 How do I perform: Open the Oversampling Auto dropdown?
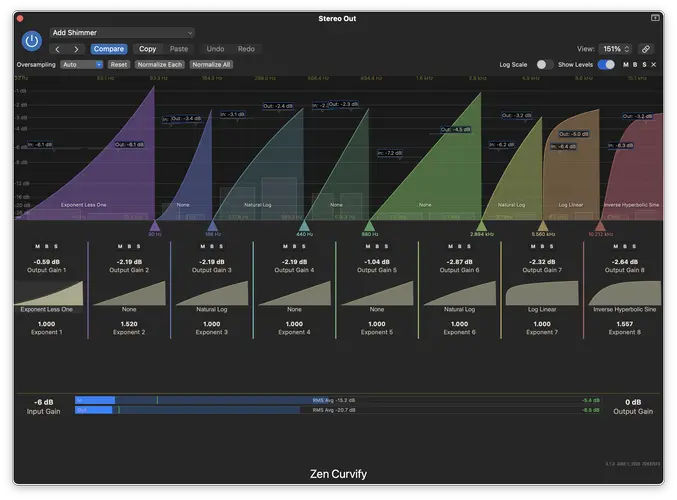click(81, 64)
